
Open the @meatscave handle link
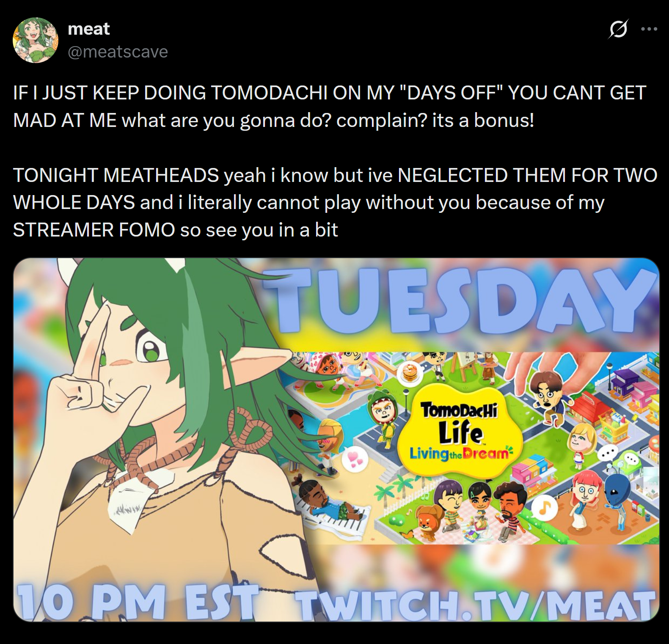(x=118, y=52)
